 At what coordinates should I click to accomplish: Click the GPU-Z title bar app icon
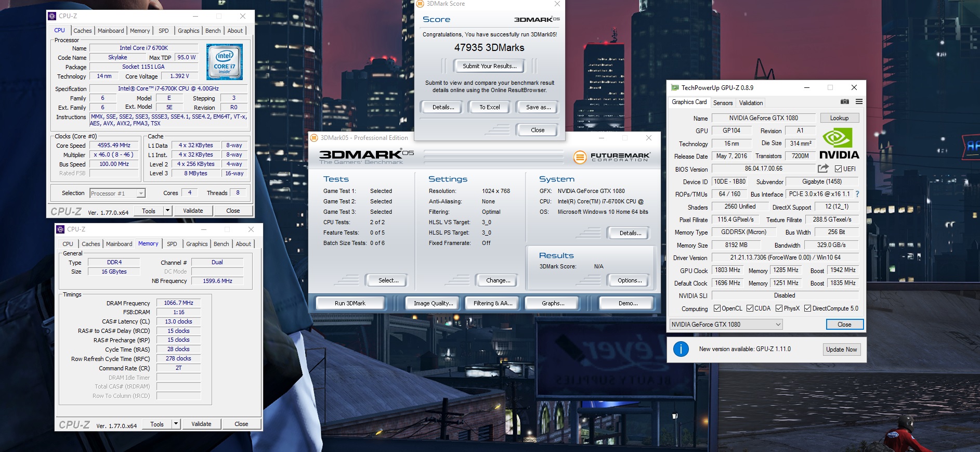(675, 87)
